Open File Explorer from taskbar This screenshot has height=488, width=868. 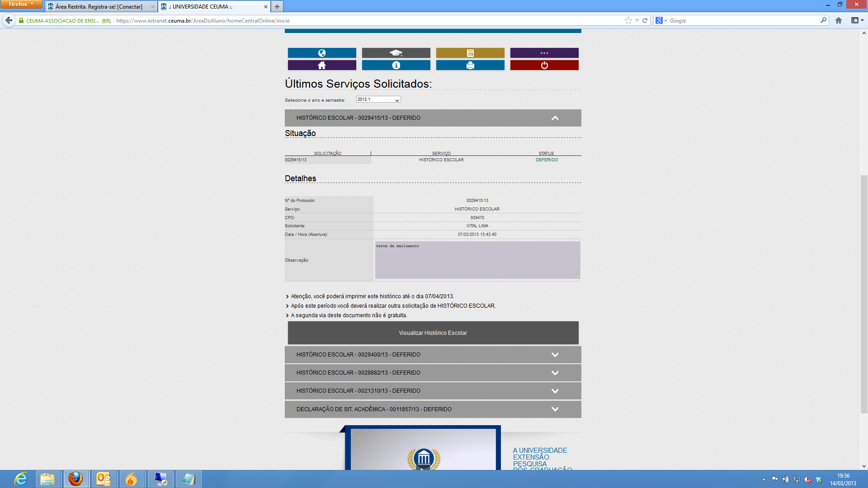point(47,479)
